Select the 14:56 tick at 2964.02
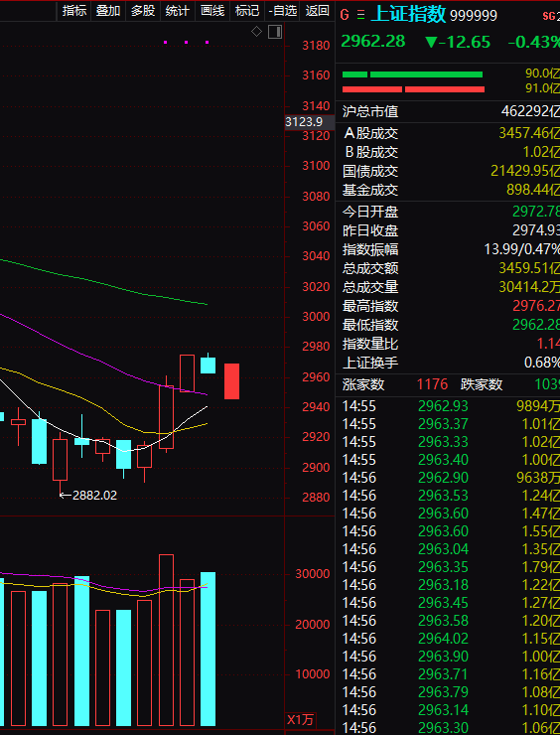 (x=448, y=638)
